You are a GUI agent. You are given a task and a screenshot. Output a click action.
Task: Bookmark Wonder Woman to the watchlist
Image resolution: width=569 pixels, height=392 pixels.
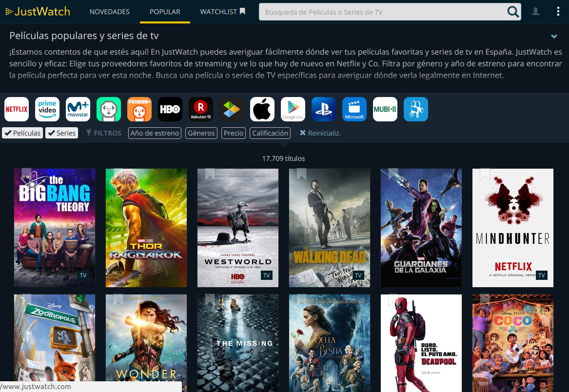click(118, 300)
